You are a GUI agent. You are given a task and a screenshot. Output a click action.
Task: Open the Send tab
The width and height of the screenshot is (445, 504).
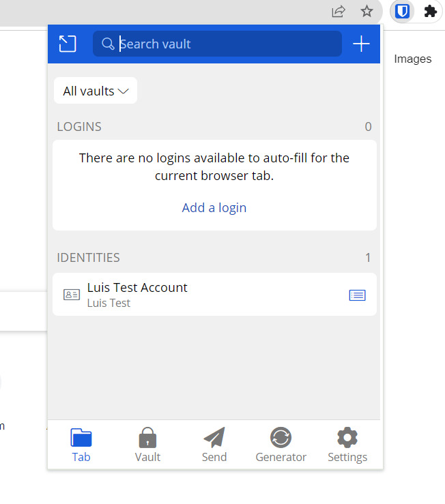point(214,445)
